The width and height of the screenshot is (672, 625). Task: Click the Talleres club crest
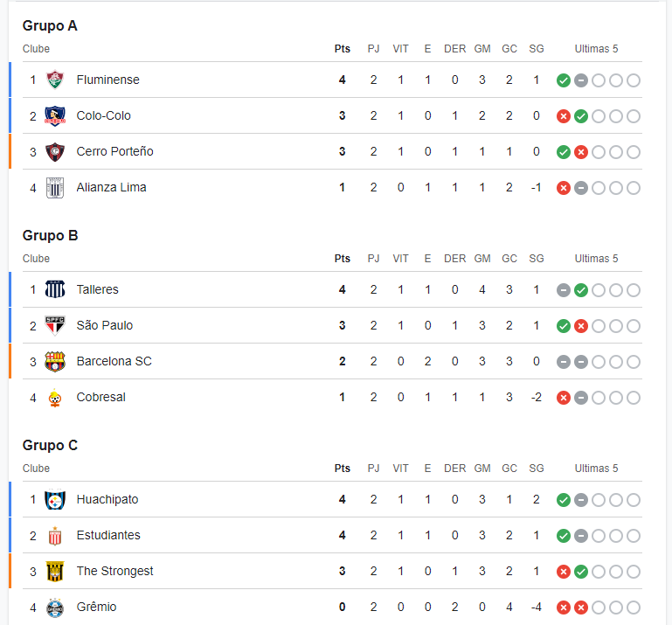55,290
